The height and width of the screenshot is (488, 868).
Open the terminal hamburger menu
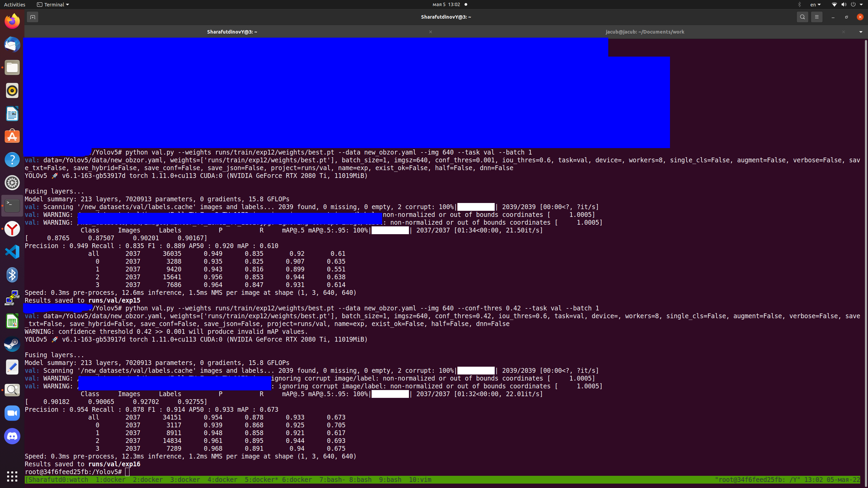[x=816, y=17]
